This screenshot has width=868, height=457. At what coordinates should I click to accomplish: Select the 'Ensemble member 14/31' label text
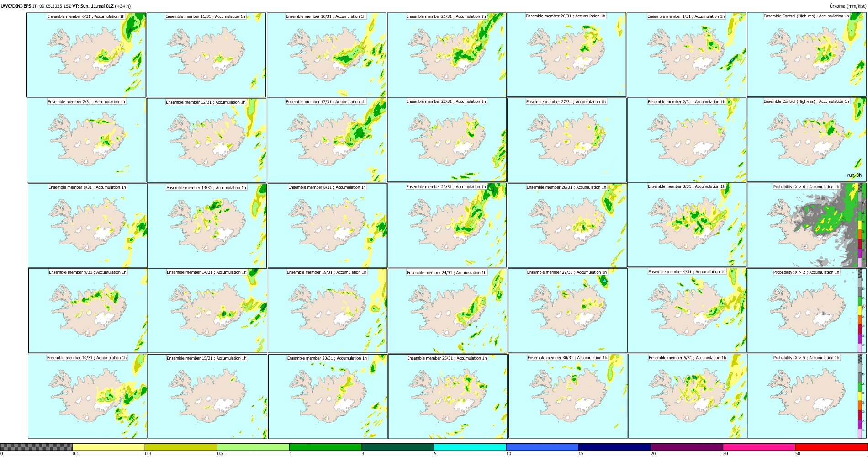coord(206,272)
